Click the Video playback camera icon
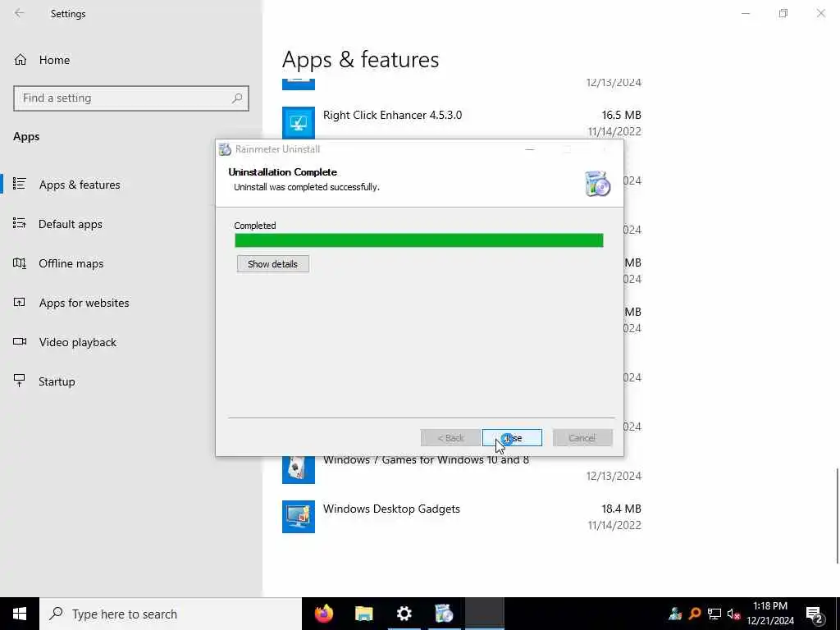The image size is (840, 630). coord(20,341)
